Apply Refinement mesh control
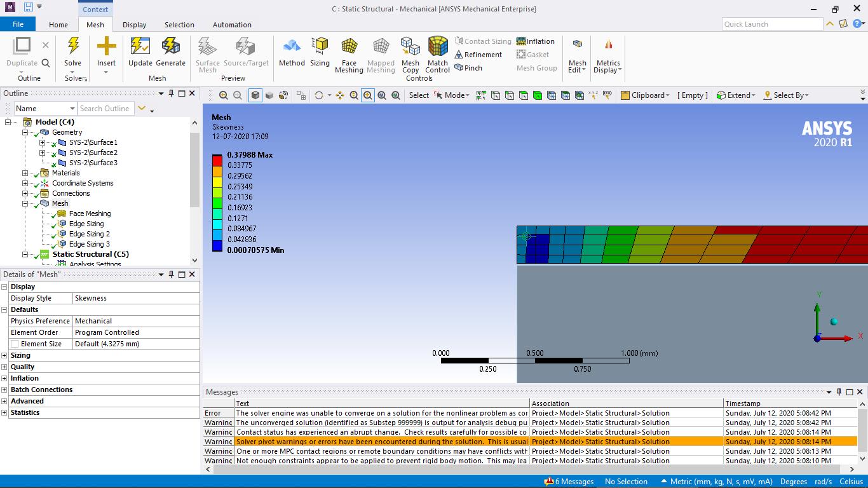 [x=478, y=55]
